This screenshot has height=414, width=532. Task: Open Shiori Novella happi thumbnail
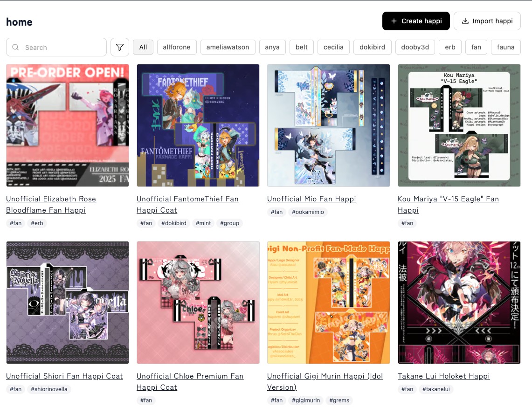(x=68, y=303)
